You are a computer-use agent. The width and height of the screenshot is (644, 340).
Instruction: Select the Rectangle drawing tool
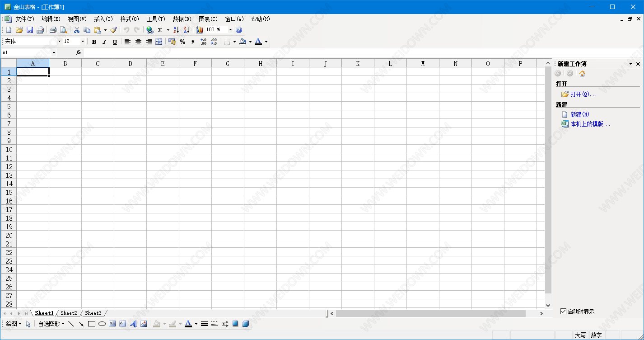[x=92, y=324]
